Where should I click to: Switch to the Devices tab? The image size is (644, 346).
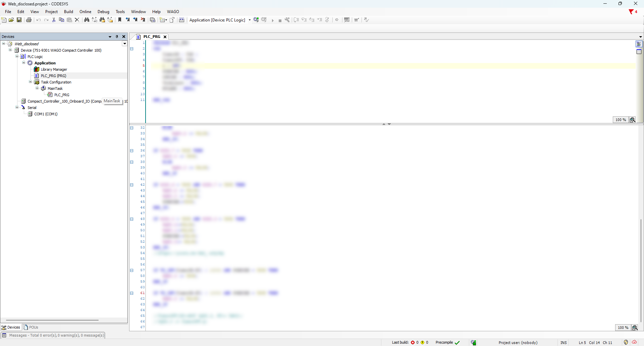pyautogui.click(x=11, y=327)
